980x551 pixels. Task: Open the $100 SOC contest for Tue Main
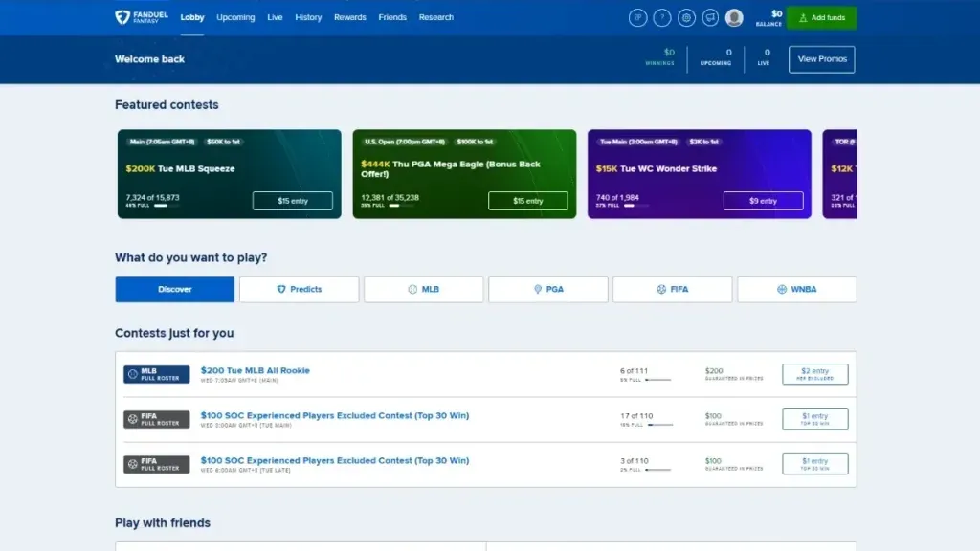tap(334, 415)
